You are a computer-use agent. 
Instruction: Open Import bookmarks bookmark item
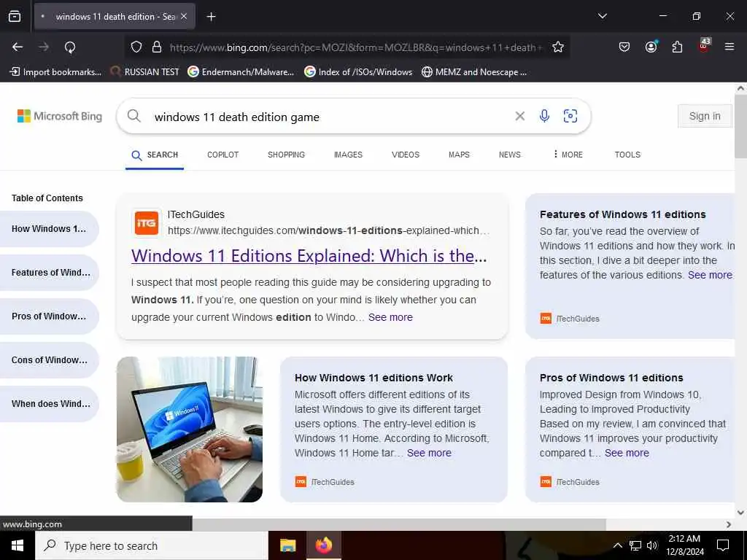[x=56, y=72]
